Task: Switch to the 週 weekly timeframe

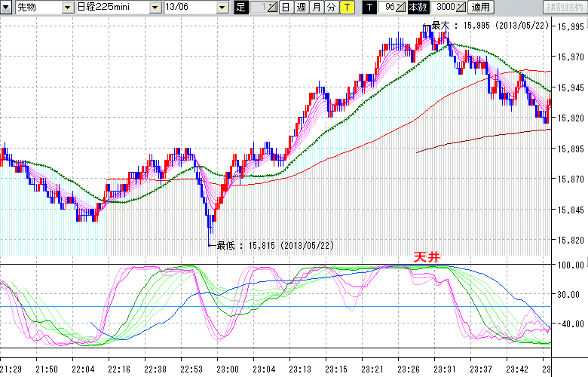Action: [301, 8]
